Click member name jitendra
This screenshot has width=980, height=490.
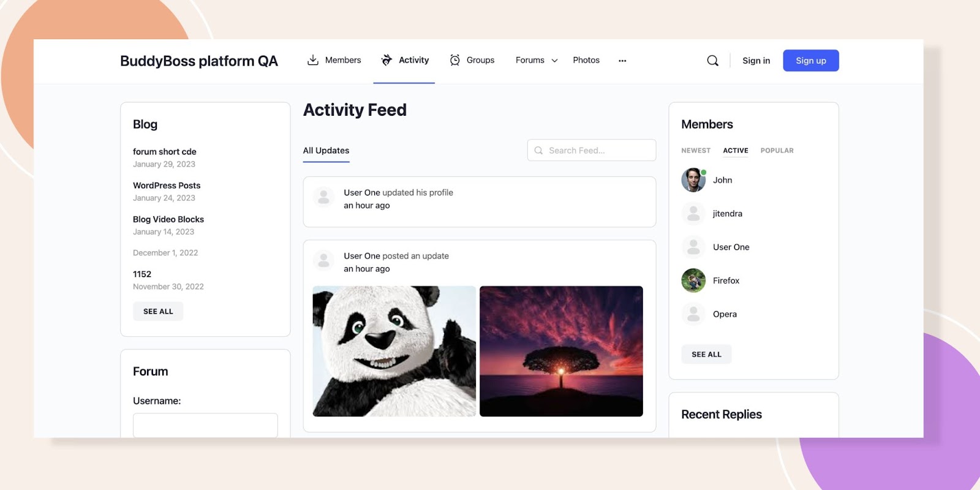pos(728,214)
